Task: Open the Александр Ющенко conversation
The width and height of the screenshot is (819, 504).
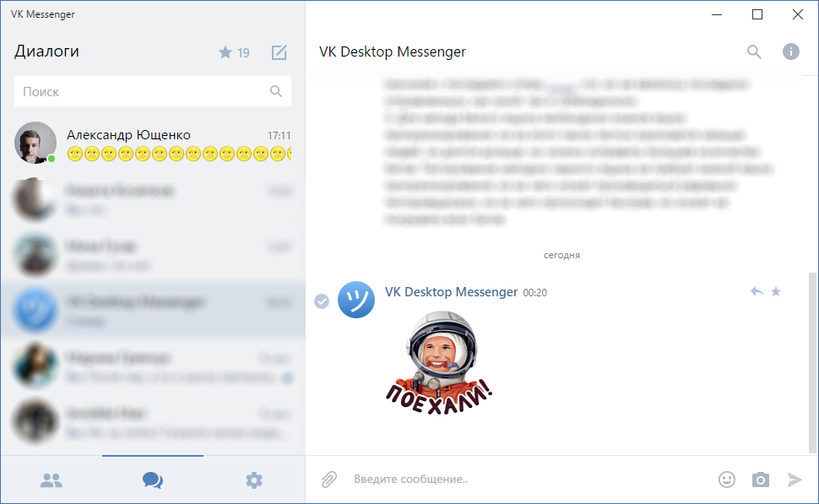Action: click(x=152, y=144)
